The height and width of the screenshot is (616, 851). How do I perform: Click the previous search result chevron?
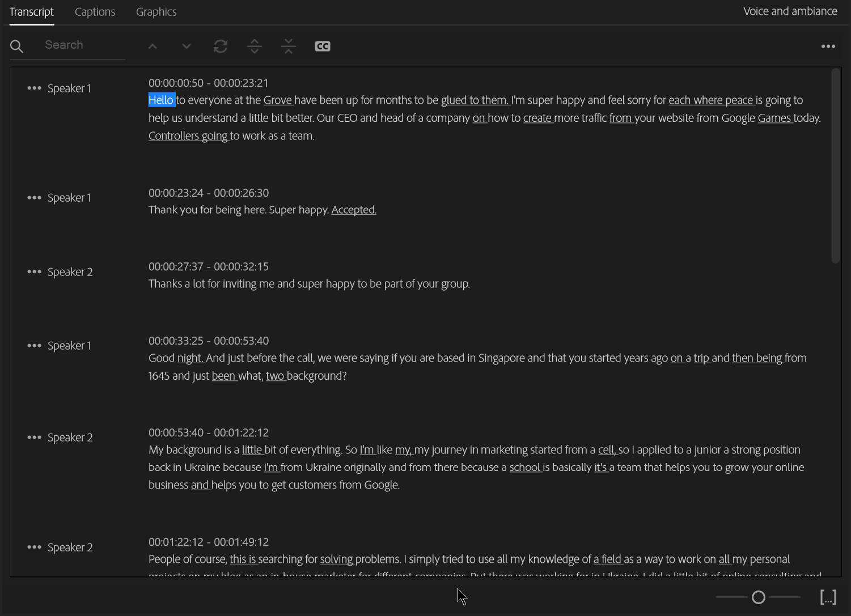(152, 46)
